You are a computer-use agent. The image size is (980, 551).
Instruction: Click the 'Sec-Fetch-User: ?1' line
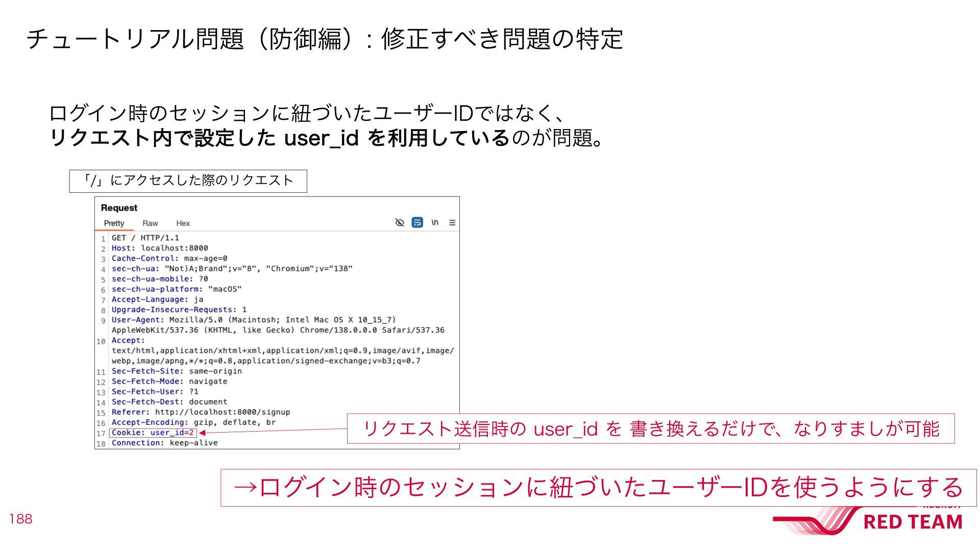pos(155,391)
